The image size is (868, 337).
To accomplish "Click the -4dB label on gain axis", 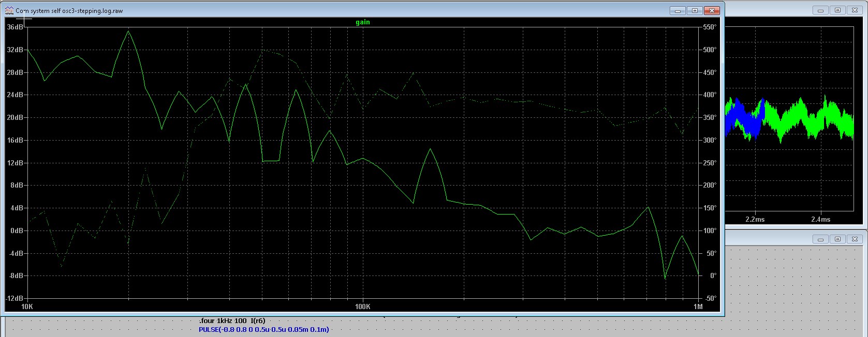I will [x=16, y=253].
